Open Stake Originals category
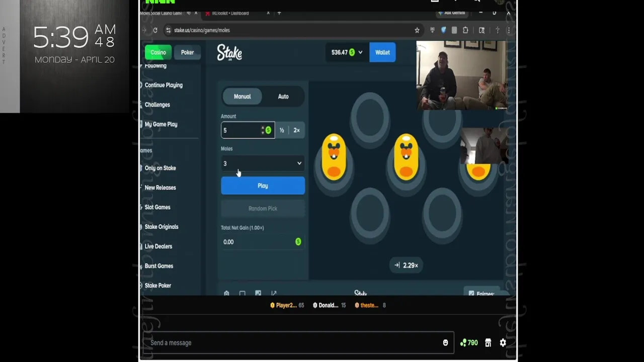The width and height of the screenshot is (644, 362). [162, 227]
